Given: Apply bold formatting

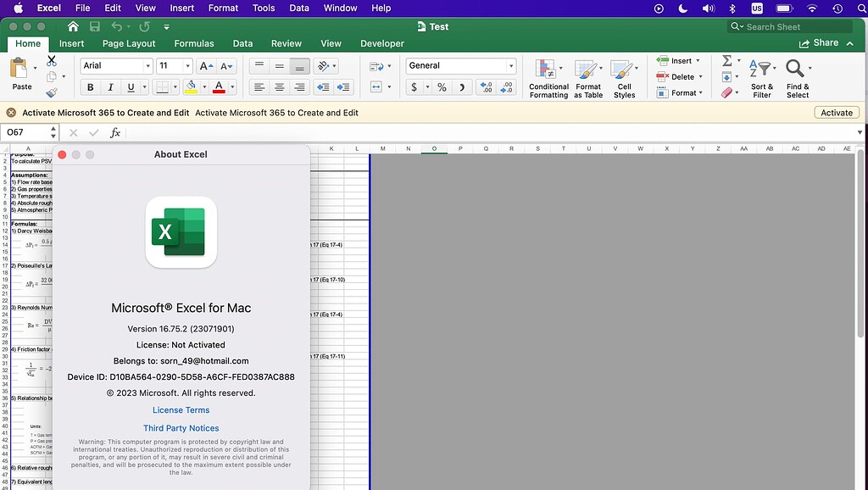Looking at the screenshot, I should pyautogui.click(x=90, y=86).
